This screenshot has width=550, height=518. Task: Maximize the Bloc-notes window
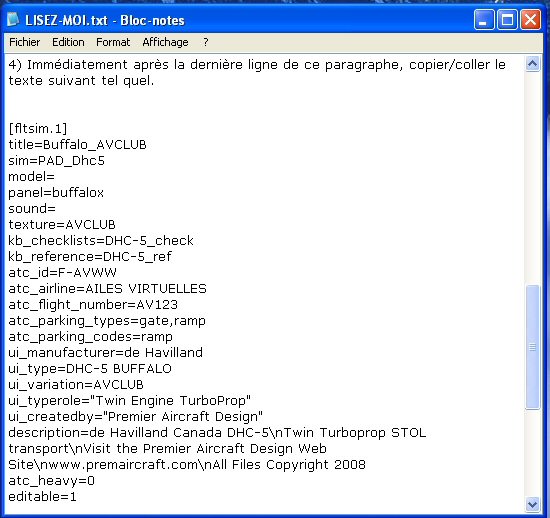click(507, 20)
